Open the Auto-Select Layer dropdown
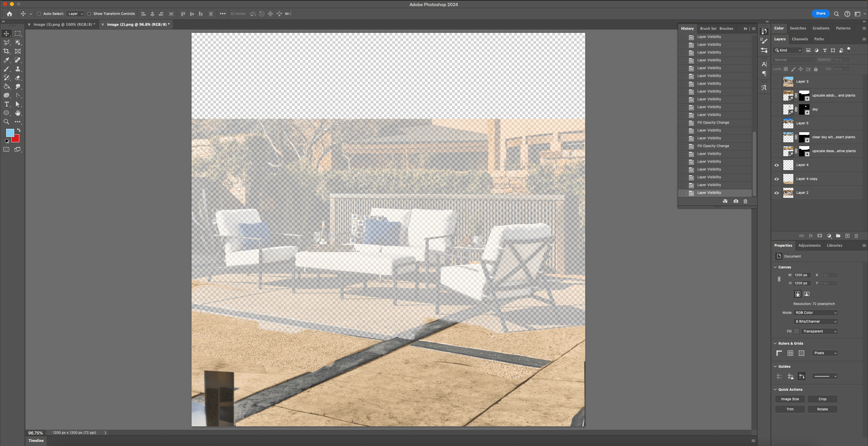 [75, 14]
